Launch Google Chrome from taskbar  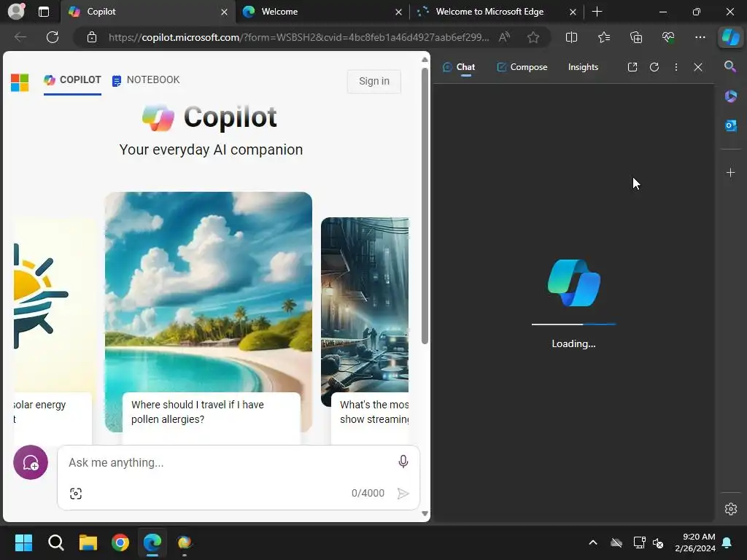click(x=120, y=542)
